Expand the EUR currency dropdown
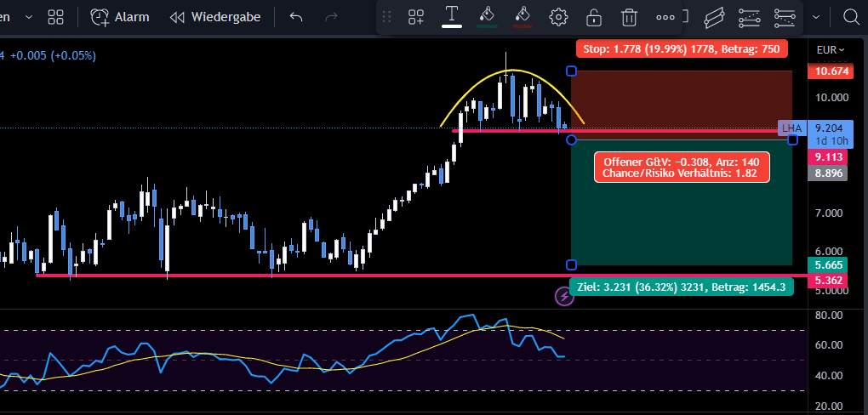Image resolution: width=868 pixels, height=415 pixels. pos(831,50)
